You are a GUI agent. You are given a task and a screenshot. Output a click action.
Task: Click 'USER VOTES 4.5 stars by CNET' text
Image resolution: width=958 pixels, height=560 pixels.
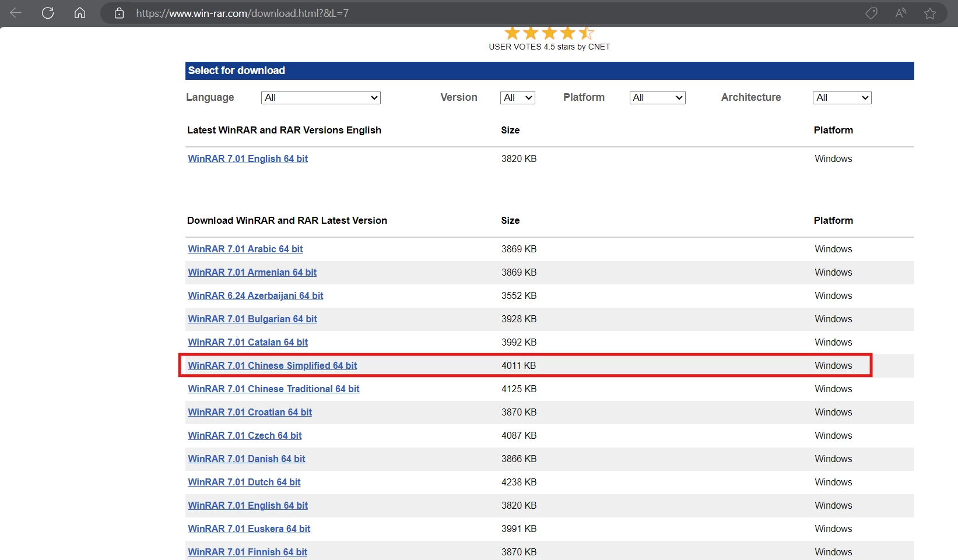coord(549,47)
